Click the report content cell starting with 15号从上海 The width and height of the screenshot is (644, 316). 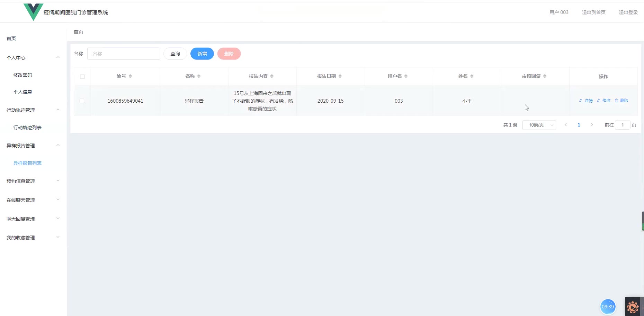tap(262, 101)
